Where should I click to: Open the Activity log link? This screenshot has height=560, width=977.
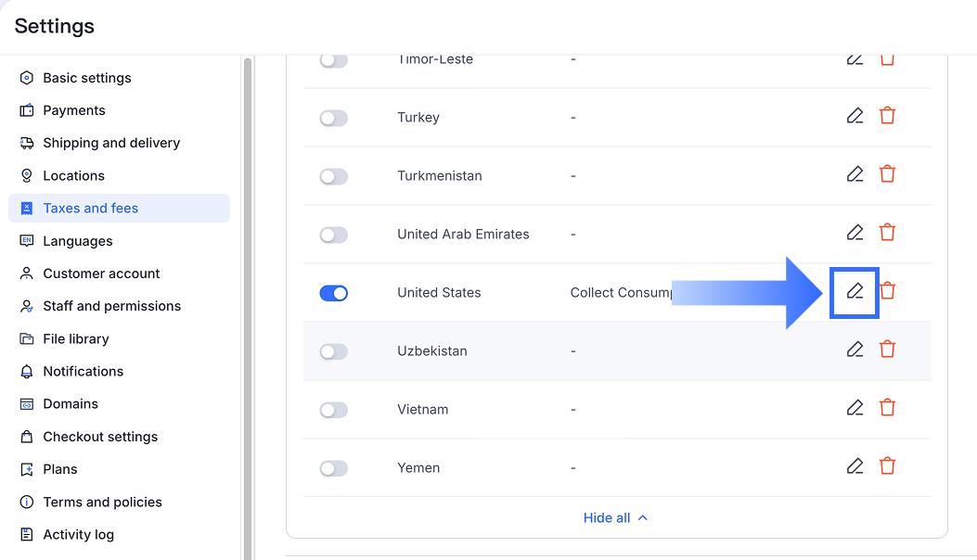(78, 535)
